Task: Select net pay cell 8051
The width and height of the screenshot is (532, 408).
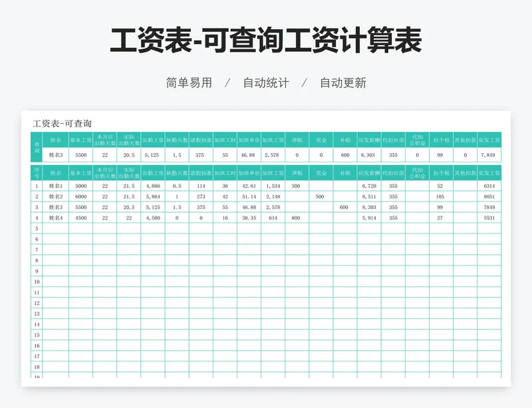Action: pos(489,196)
